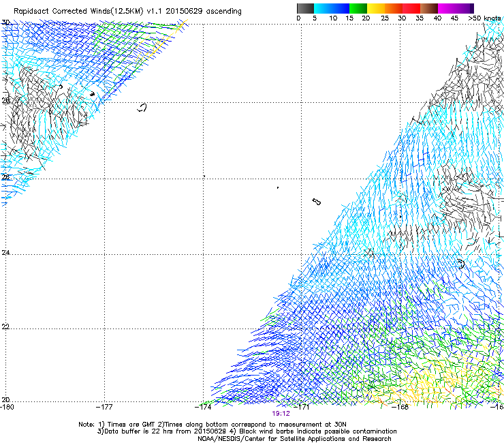Click the purple '19:12' time stamp
Viewport: 504px width, 443px height.
click(281, 414)
